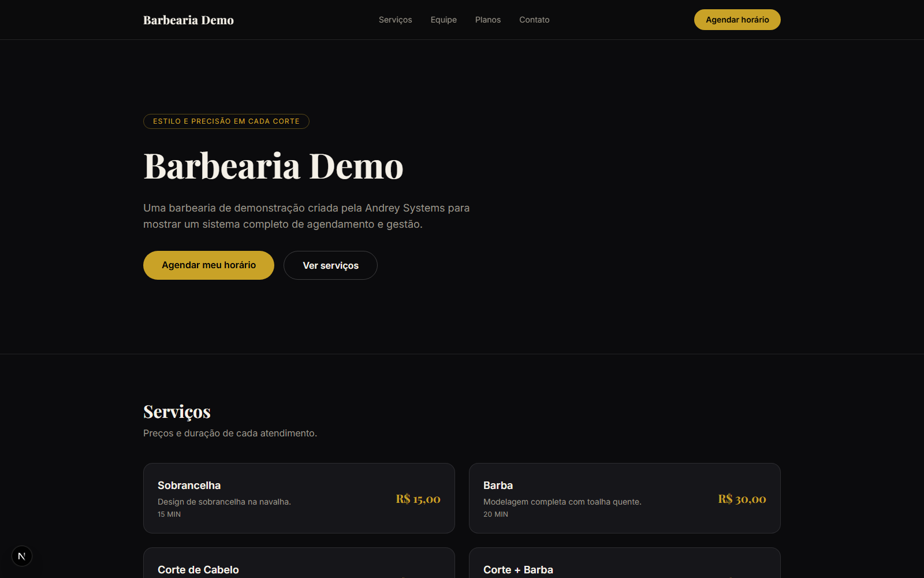Click the 15 MIN duration label
924x578 pixels.
pyautogui.click(x=169, y=514)
